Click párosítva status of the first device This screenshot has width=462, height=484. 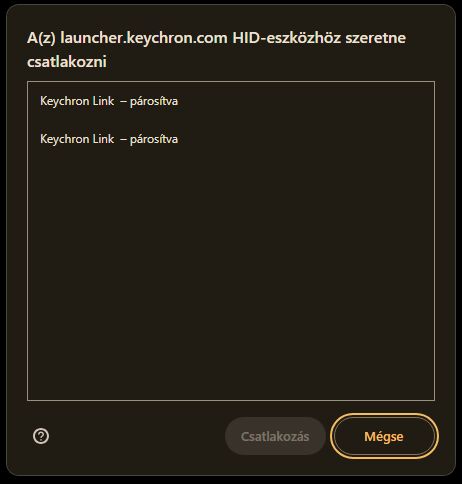point(154,101)
